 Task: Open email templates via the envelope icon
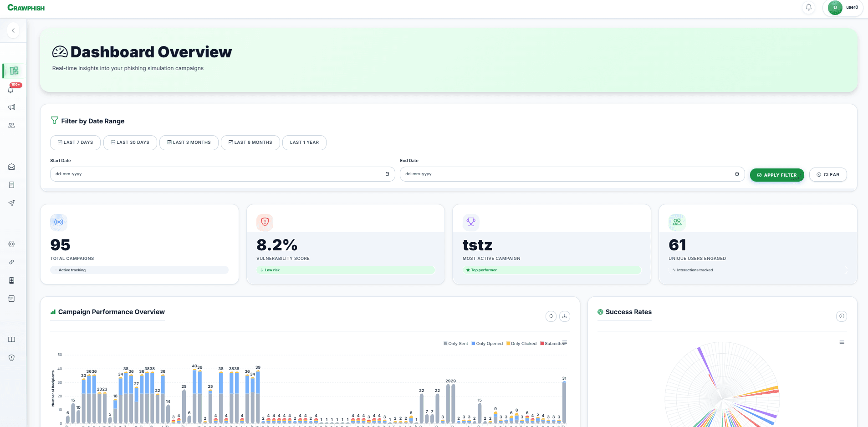pyautogui.click(x=11, y=167)
